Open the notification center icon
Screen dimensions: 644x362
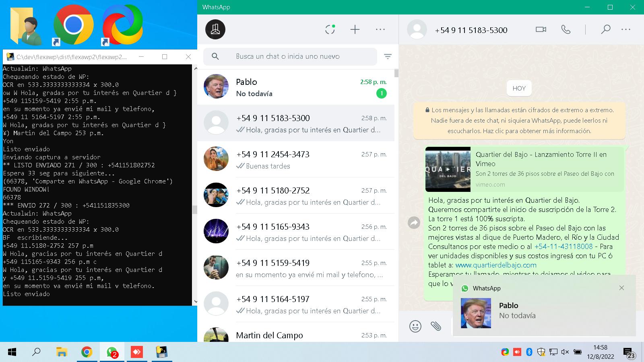[629, 353]
